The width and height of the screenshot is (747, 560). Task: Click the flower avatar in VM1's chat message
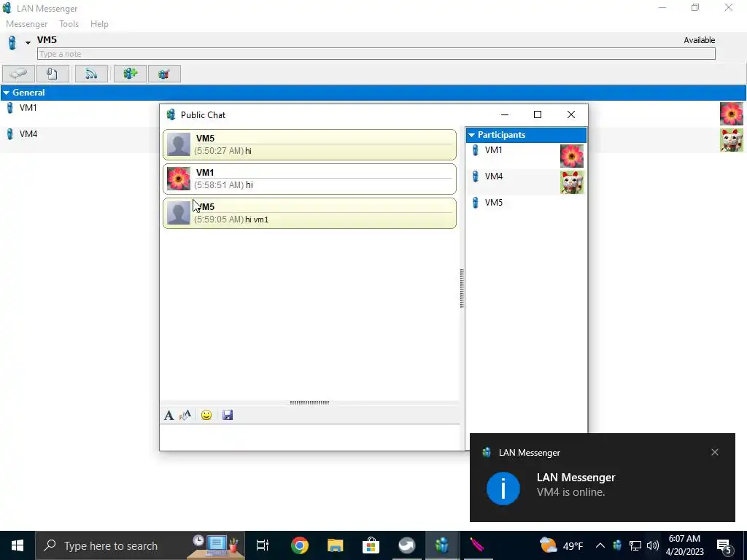coord(179,179)
